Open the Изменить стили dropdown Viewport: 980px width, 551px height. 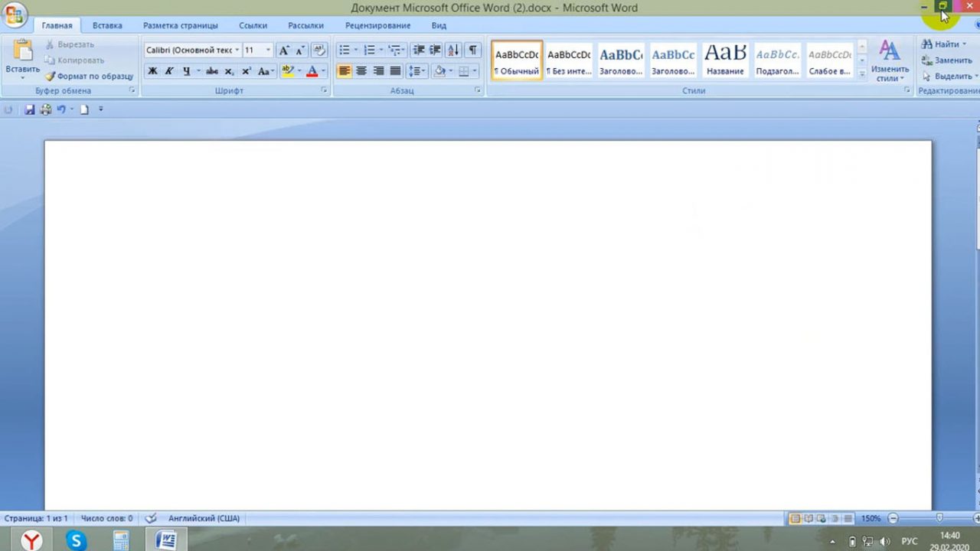(x=890, y=60)
